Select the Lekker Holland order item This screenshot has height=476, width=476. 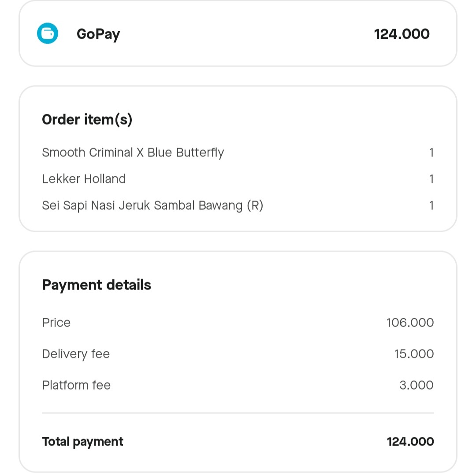point(84,179)
